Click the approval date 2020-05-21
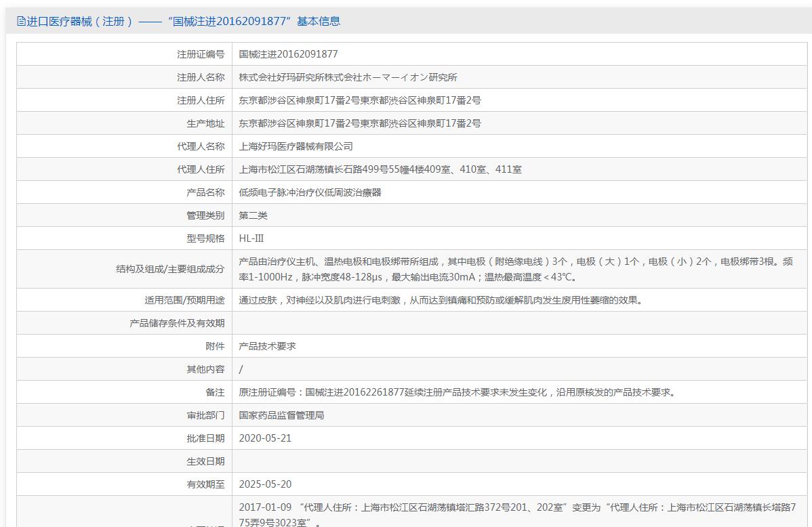The image size is (812, 527). point(265,438)
